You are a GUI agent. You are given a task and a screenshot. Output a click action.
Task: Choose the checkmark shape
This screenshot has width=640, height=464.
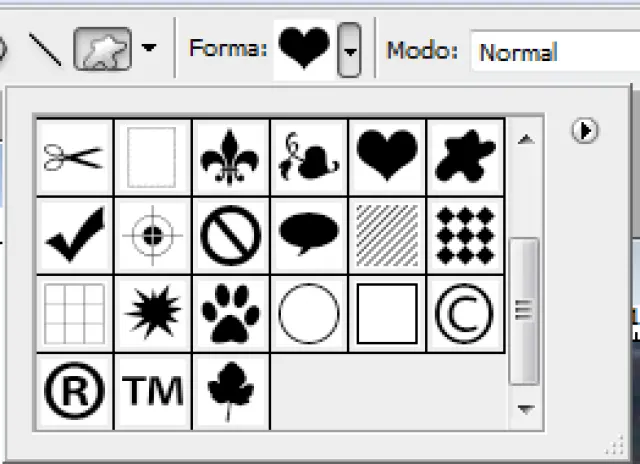[x=74, y=236]
